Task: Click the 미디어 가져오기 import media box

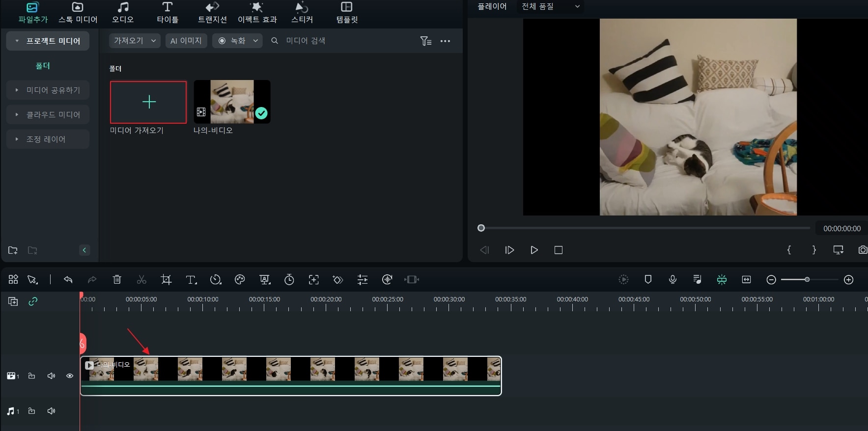Action: (148, 102)
